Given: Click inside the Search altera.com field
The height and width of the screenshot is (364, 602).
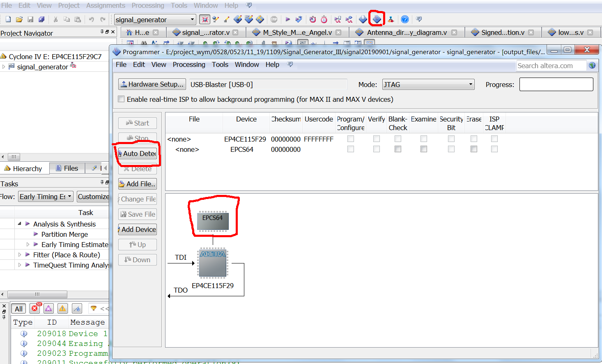Looking at the screenshot, I should point(551,66).
